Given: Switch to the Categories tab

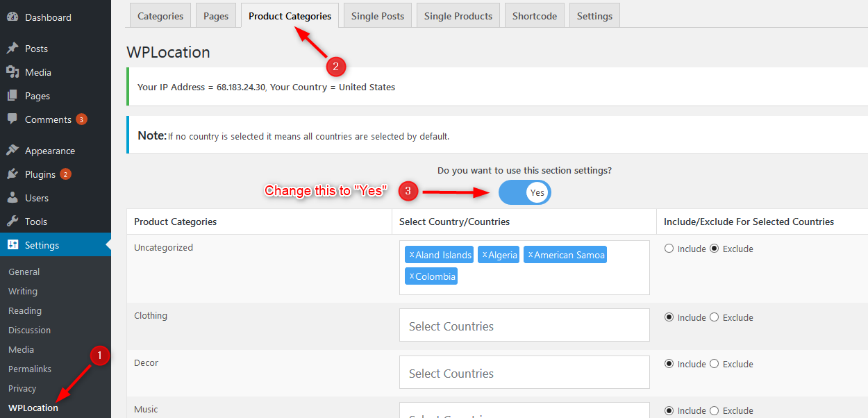Looking at the screenshot, I should click(160, 16).
